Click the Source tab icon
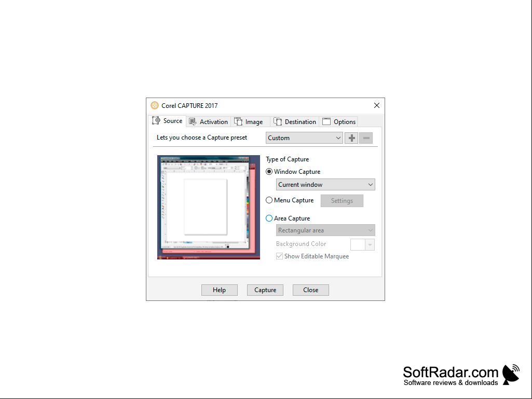Image resolution: width=532 pixels, height=399 pixels. pos(156,120)
